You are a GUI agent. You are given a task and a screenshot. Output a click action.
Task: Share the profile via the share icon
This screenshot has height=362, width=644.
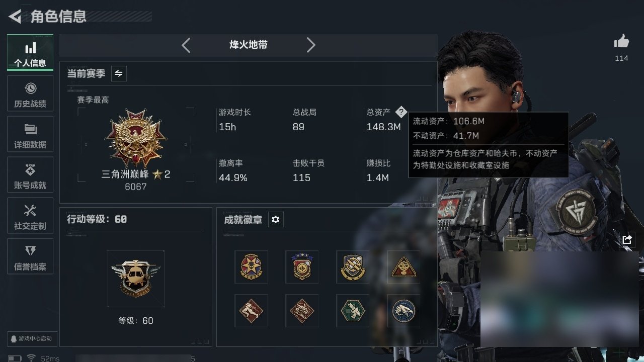627,240
